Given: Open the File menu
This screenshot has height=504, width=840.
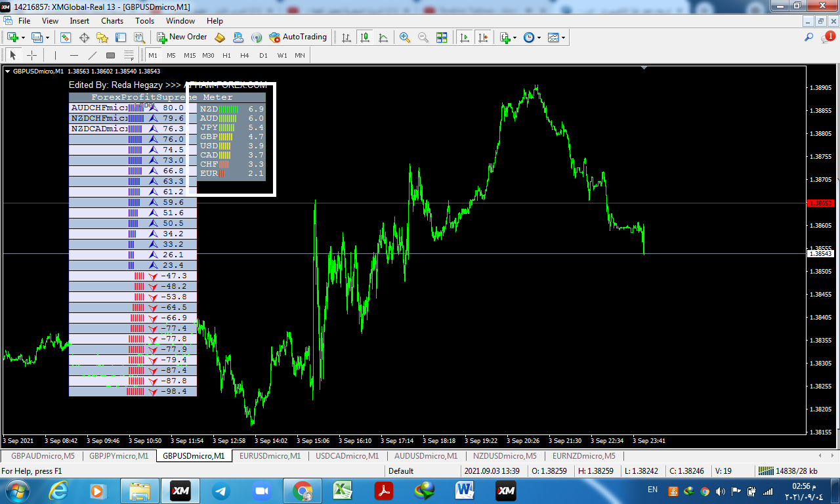Looking at the screenshot, I should (24, 21).
